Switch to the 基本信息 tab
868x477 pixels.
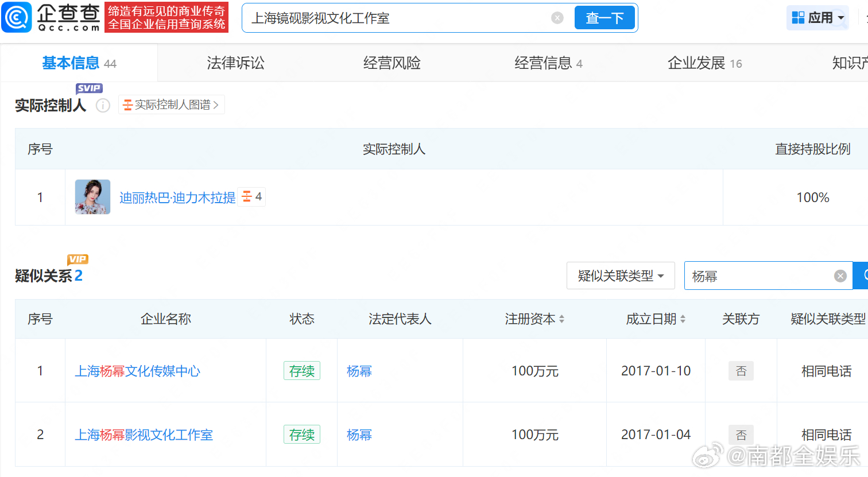pos(79,63)
